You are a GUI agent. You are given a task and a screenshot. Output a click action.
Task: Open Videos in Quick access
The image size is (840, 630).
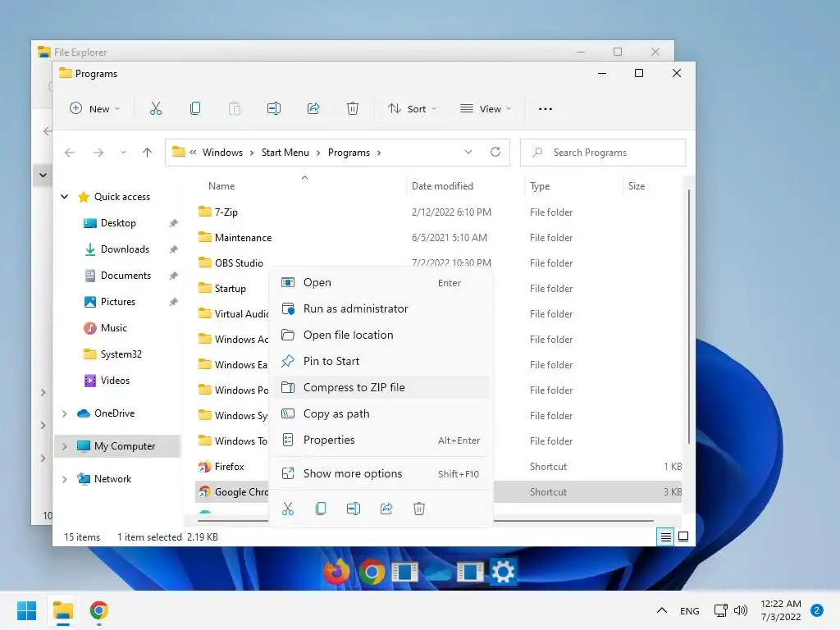click(x=115, y=381)
